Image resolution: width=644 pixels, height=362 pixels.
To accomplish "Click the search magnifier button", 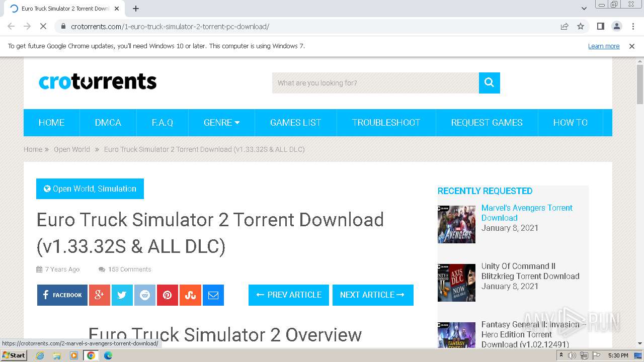I will [489, 83].
